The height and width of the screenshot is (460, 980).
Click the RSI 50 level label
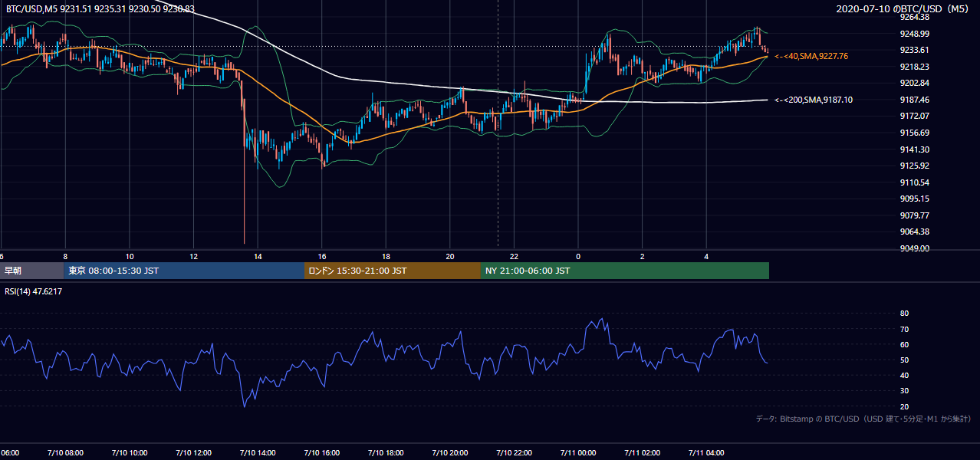tap(904, 360)
